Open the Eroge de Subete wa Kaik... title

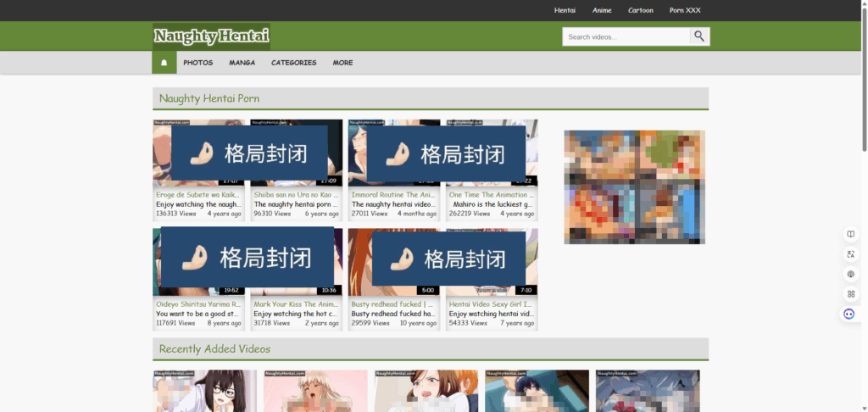(x=198, y=195)
